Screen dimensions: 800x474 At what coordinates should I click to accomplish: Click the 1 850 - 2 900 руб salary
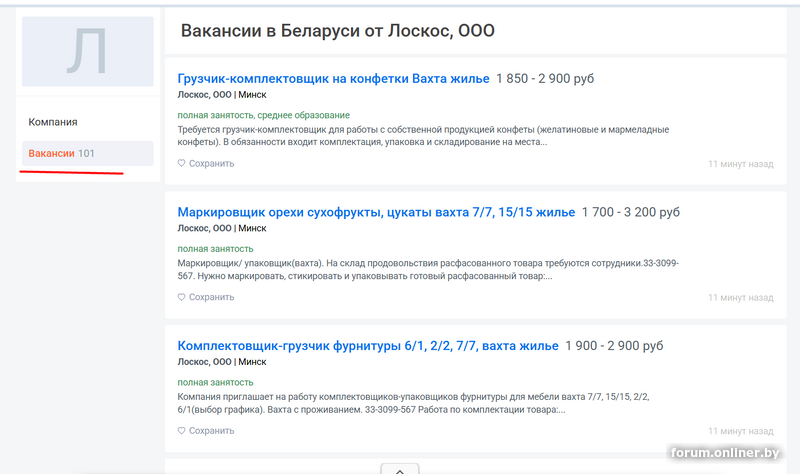coord(545,79)
